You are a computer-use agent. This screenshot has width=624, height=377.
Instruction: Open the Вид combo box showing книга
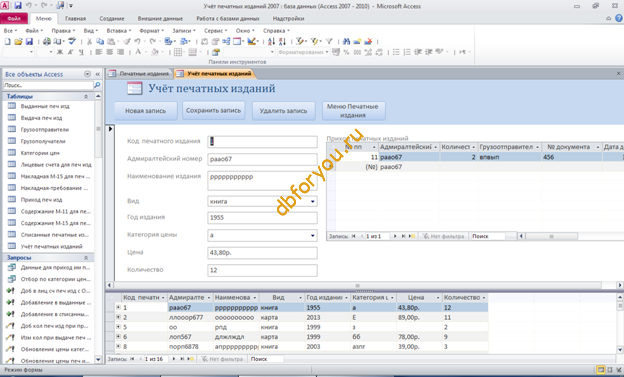[312, 201]
